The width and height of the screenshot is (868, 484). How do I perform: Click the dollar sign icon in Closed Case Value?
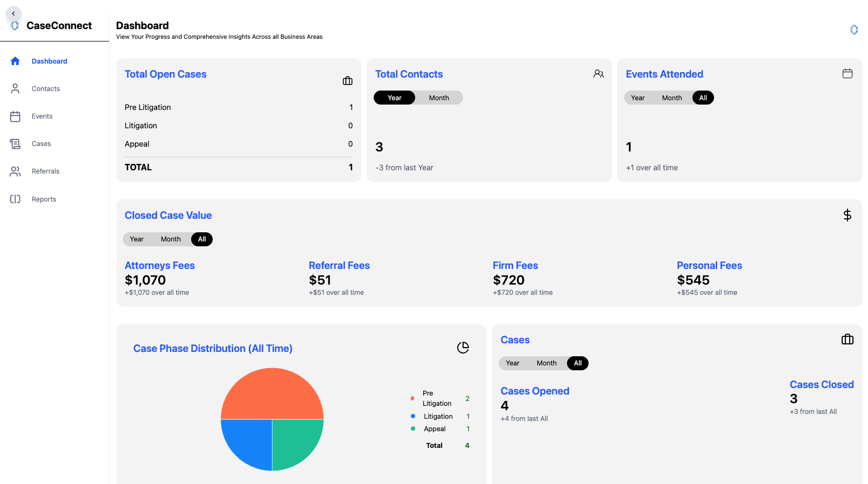click(x=847, y=216)
